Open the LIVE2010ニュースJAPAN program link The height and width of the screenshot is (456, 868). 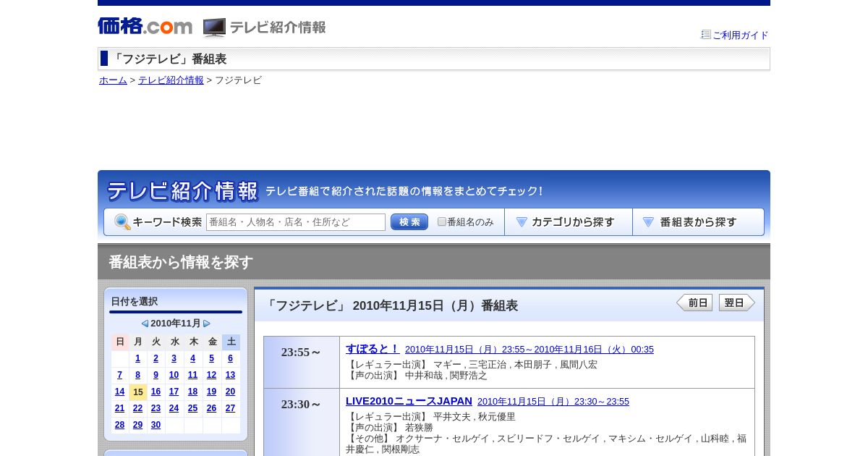click(x=409, y=400)
